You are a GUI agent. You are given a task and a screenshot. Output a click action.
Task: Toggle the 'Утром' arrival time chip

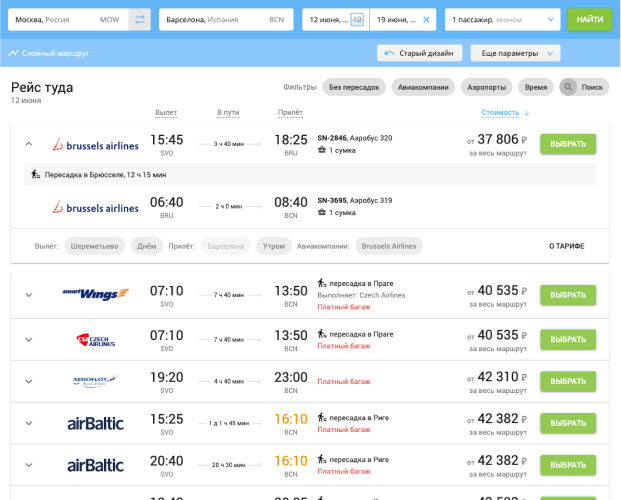coord(272,246)
